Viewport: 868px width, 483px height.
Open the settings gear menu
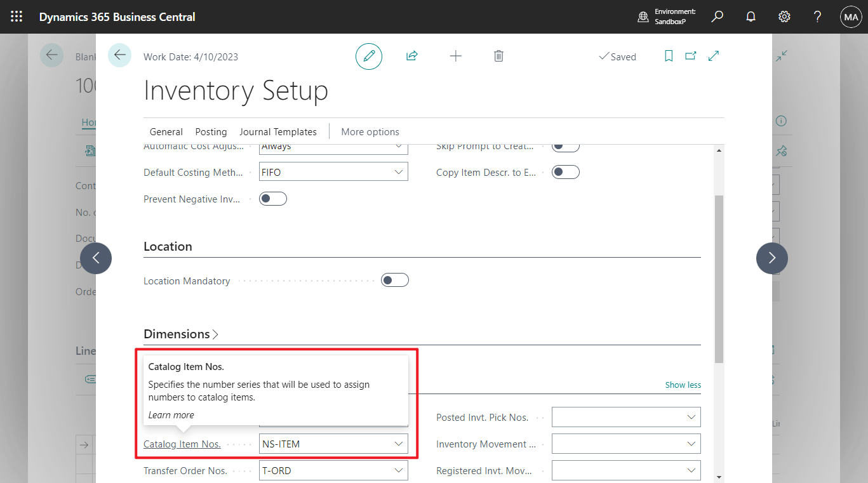[x=784, y=17]
